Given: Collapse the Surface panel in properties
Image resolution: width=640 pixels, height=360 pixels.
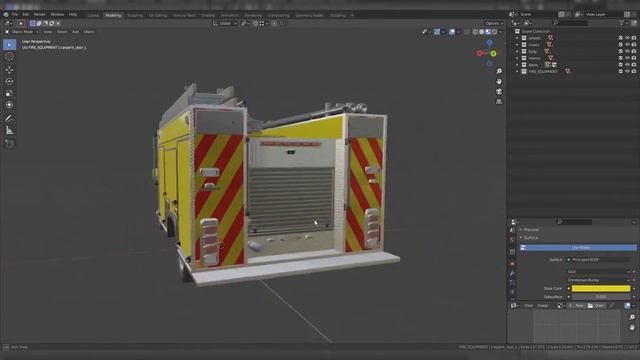Looking at the screenshot, I should [x=521, y=238].
